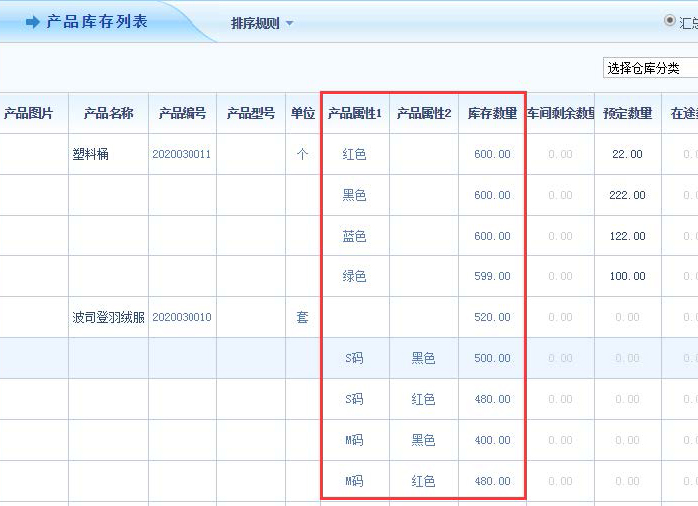Select the 波司登羽绒服 product name cell
698x506 pixels.
point(108,317)
